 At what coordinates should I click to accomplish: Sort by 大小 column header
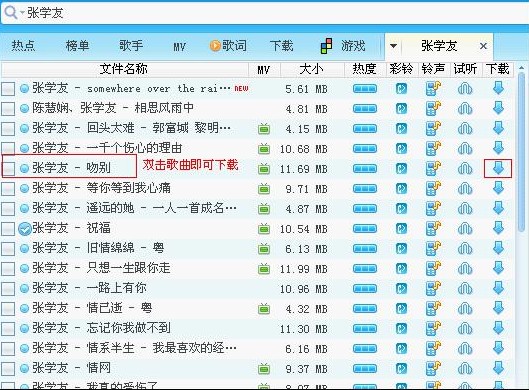311,69
